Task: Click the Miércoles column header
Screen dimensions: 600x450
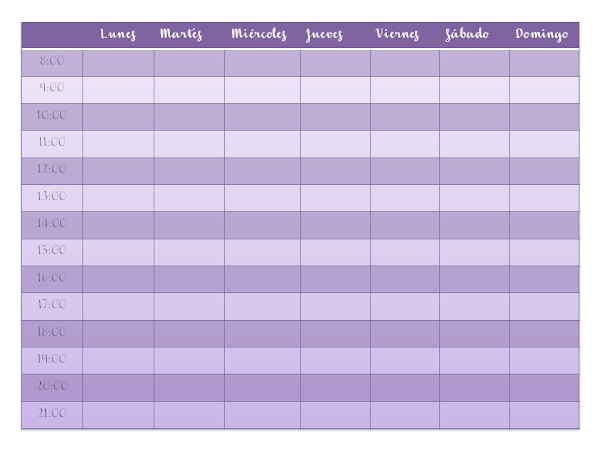Action: point(259,34)
